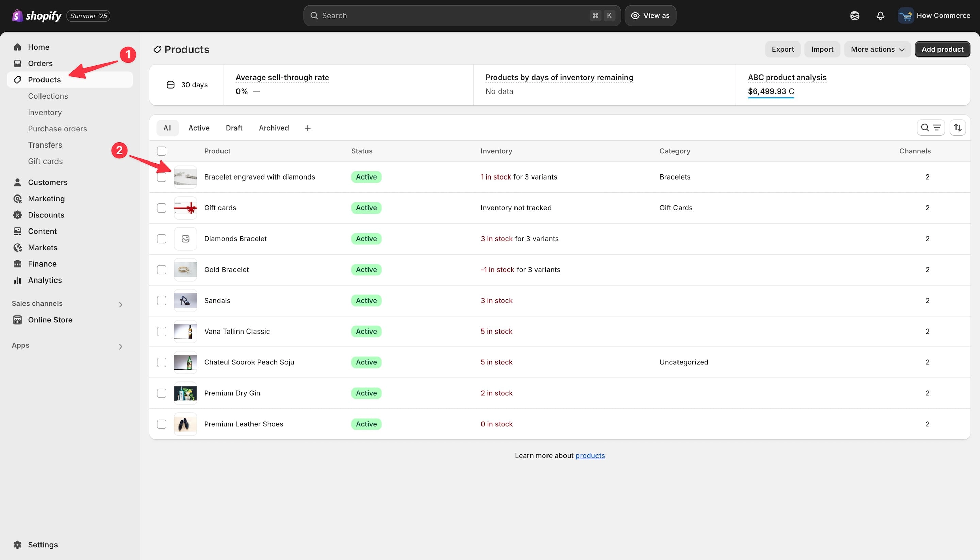Image resolution: width=980 pixels, height=560 pixels.
Task: Switch to the All products tab
Action: [167, 128]
